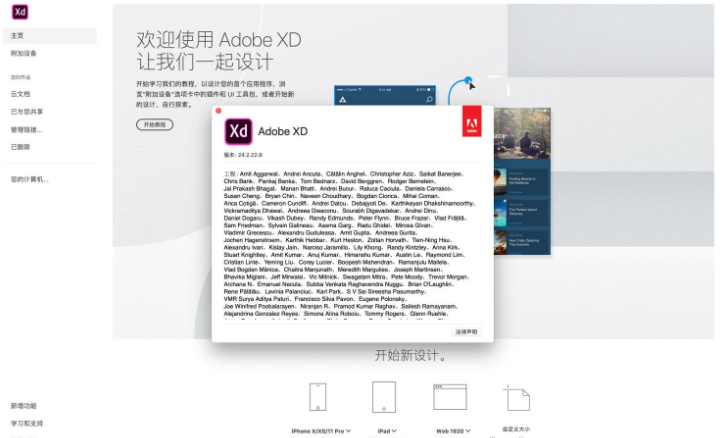The image size is (726, 438).
Task: Click the red Adobe logo in the dialog
Action: click(472, 121)
